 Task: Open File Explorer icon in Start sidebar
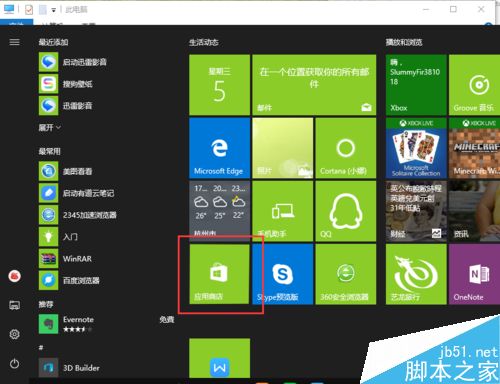14,305
